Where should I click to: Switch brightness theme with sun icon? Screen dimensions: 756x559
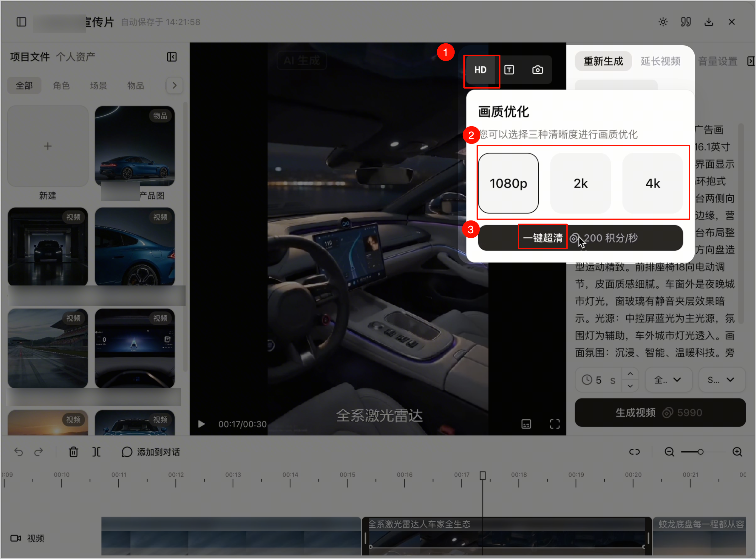(663, 22)
